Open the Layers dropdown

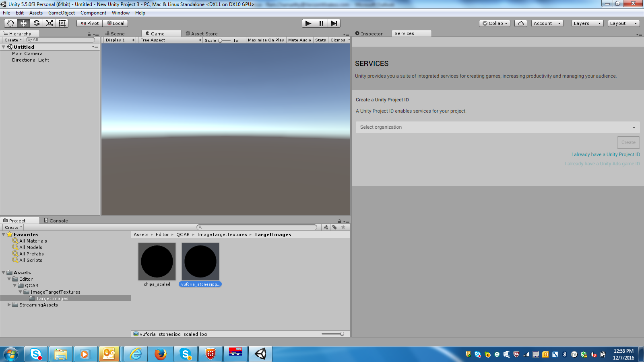[587, 23]
